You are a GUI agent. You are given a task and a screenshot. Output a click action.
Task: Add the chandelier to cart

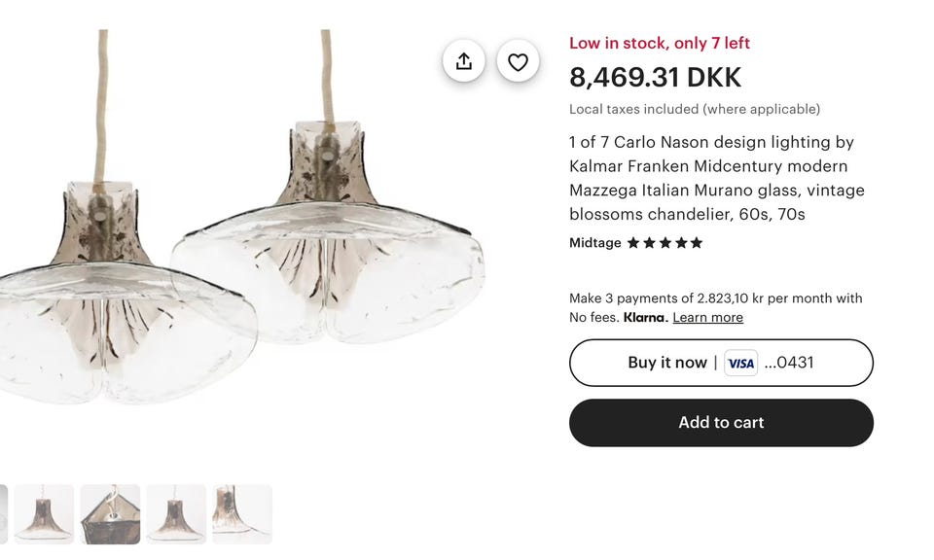[721, 423]
